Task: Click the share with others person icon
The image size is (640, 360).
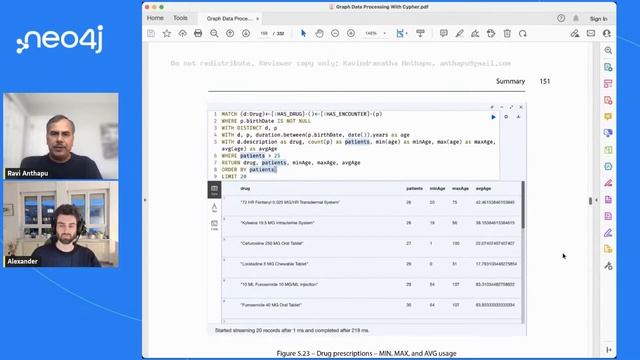Action: click(x=607, y=33)
